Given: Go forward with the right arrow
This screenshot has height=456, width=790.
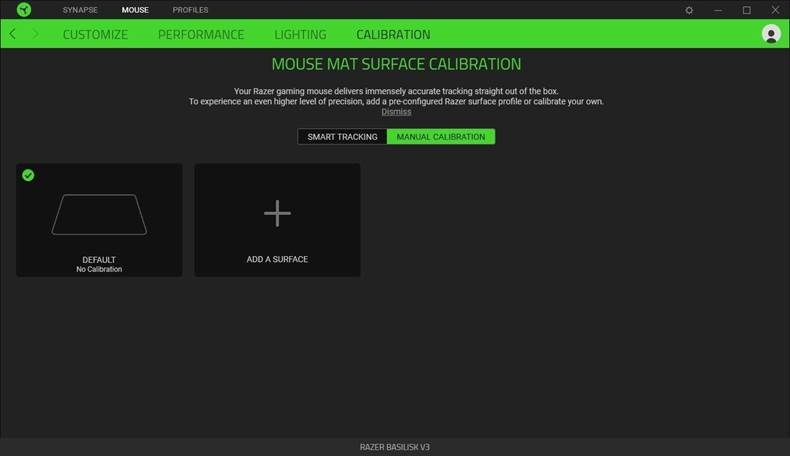Looking at the screenshot, I should [x=35, y=34].
